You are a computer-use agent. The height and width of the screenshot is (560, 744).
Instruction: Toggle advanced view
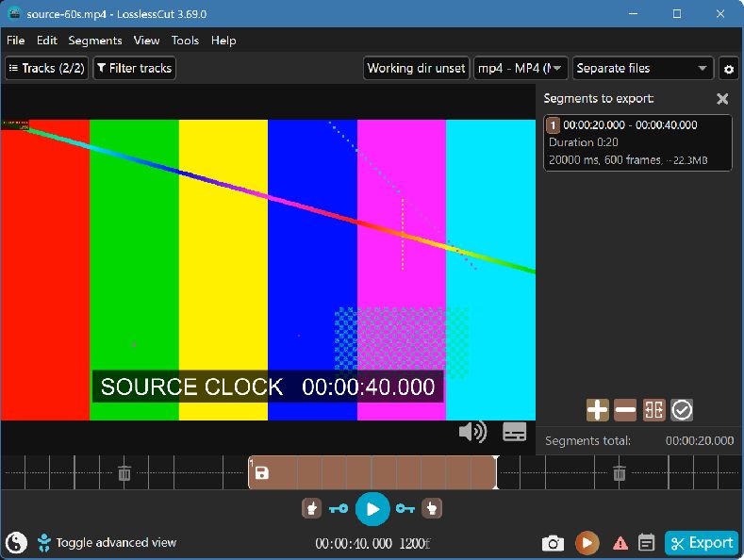[107, 542]
